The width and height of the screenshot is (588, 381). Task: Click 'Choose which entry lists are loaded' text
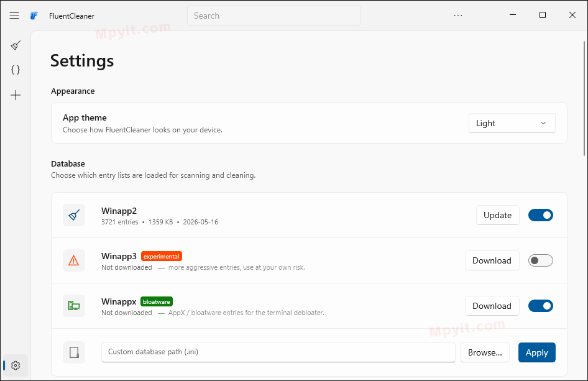coord(153,175)
